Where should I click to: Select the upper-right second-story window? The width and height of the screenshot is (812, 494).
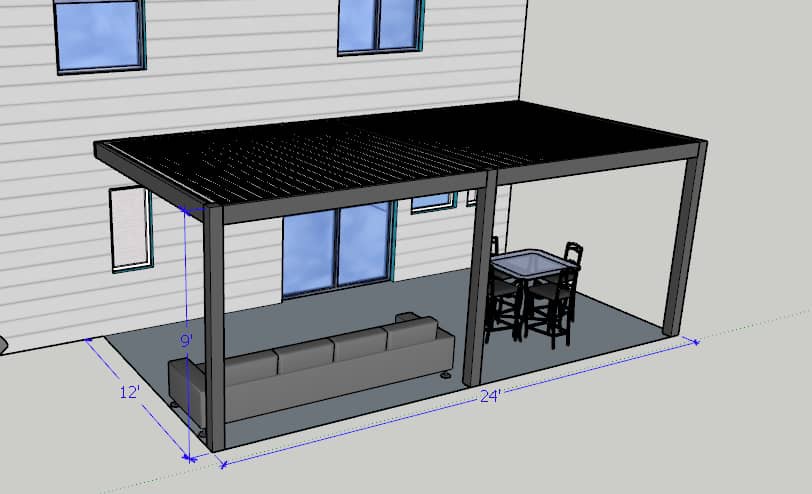click(x=378, y=26)
